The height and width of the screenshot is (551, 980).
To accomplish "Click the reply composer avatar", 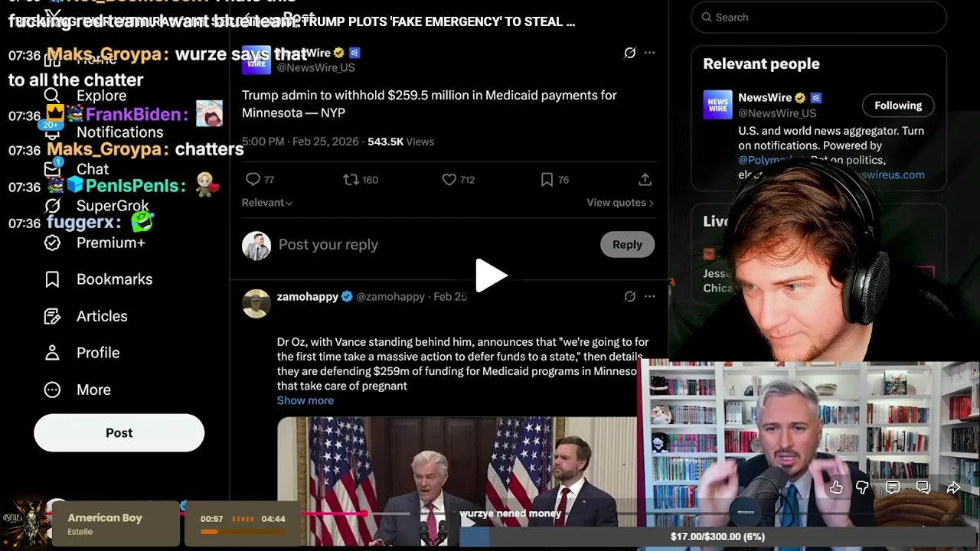I will pyautogui.click(x=256, y=246).
